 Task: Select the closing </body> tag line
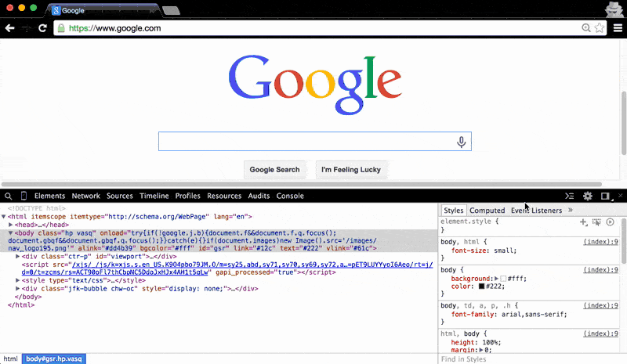pos(28,297)
